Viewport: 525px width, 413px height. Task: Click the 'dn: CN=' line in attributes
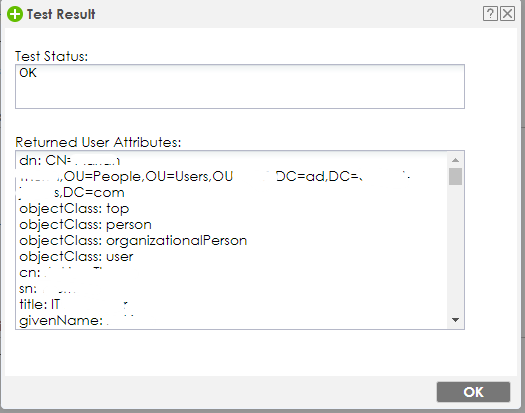click(x=69, y=160)
